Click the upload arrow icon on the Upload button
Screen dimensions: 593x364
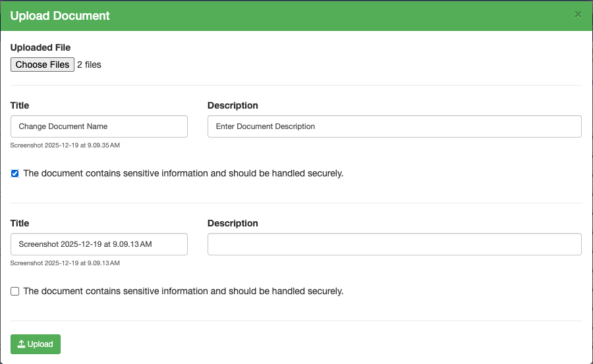point(21,344)
